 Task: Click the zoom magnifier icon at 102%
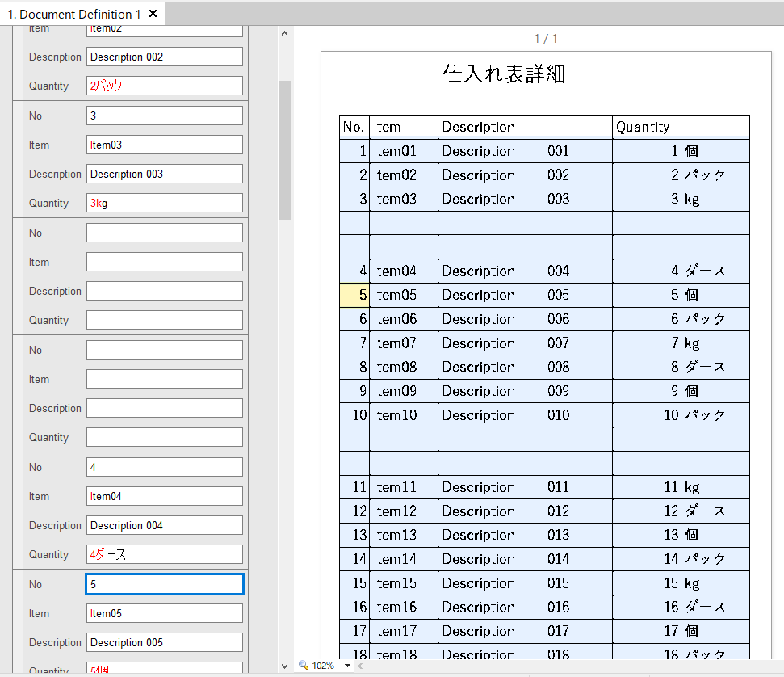click(304, 665)
